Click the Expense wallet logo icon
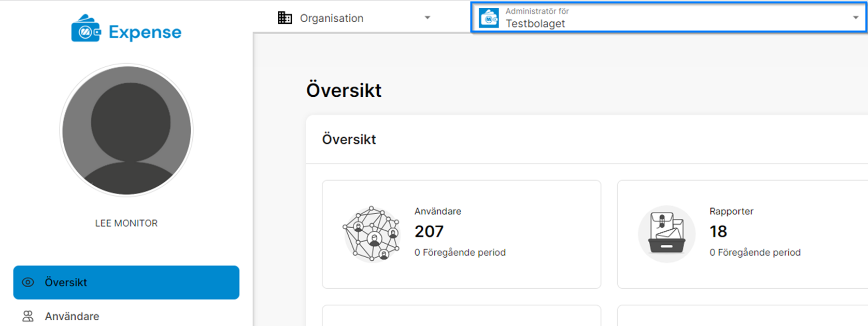Image resolution: width=868 pixels, height=326 pixels. click(86, 29)
